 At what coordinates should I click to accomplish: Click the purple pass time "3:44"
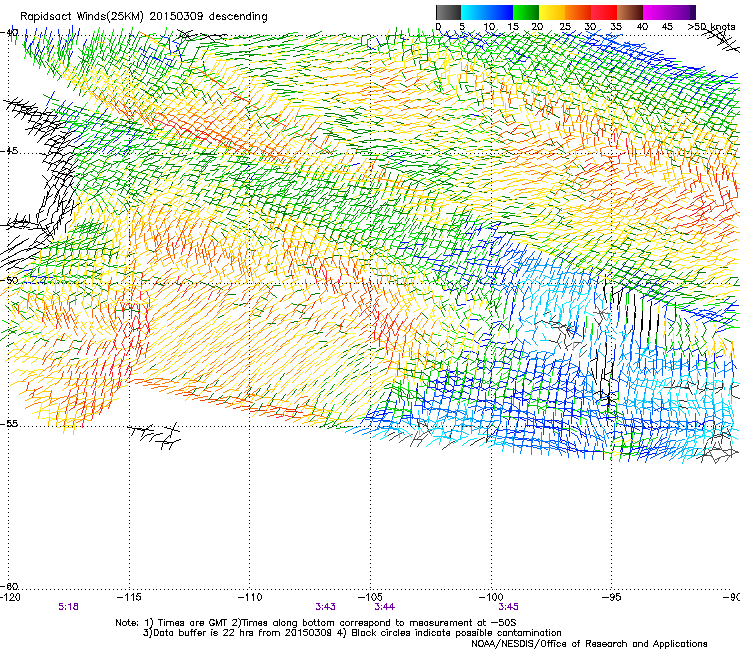(x=385, y=607)
